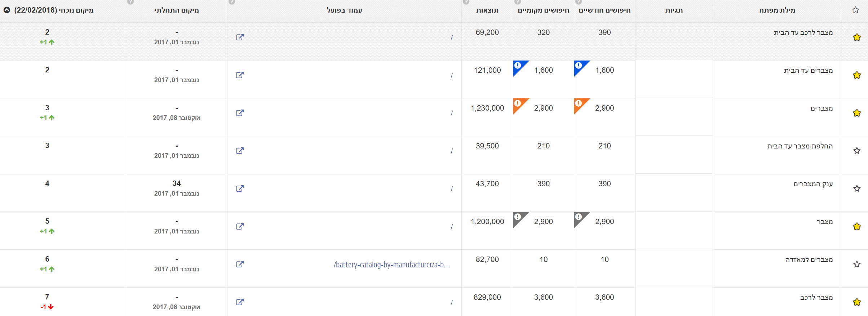
Task: Click external link icon in מצברים עד הבית row
Action: click(240, 75)
